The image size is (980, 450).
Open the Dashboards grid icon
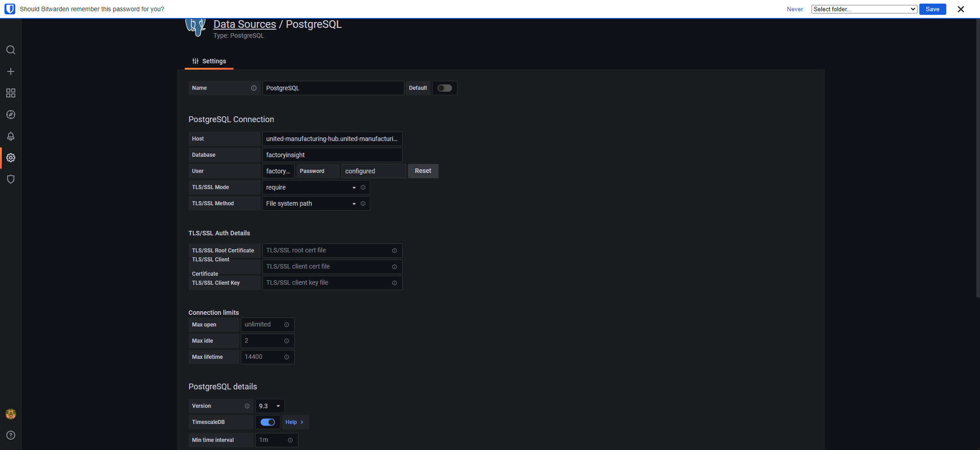pos(11,93)
